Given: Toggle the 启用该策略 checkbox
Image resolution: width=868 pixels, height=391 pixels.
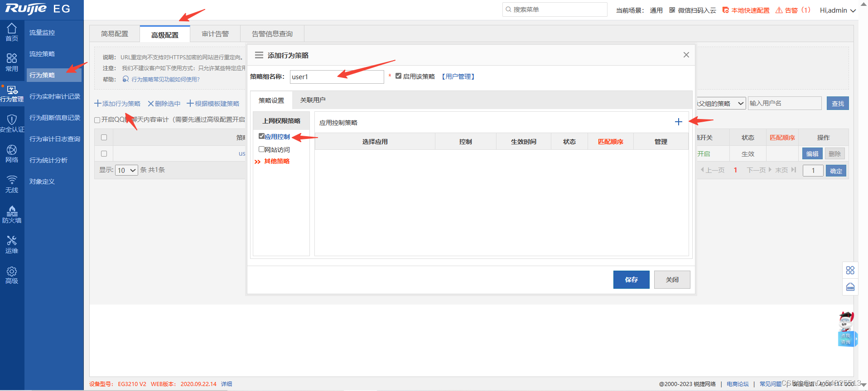Looking at the screenshot, I should click(399, 76).
